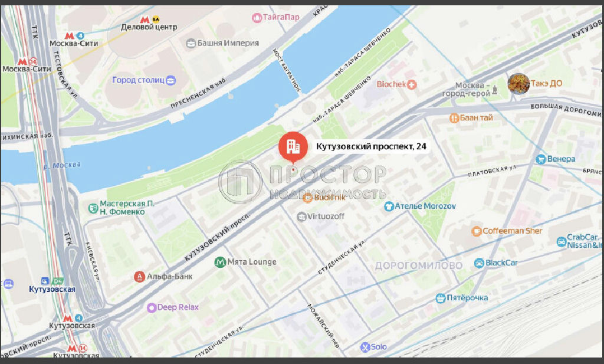The width and height of the screenshot is (604, 364).
Task: Open the Кутузовский проспект, 24 address label
Action: click(x=371, y=146)
